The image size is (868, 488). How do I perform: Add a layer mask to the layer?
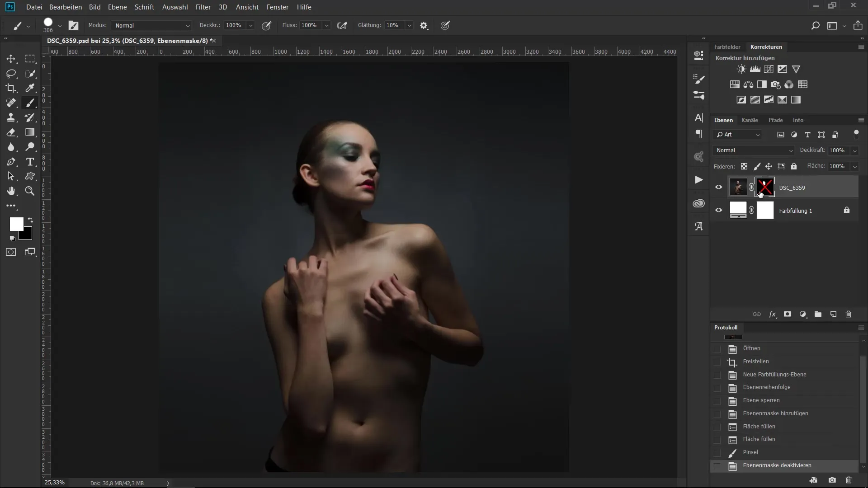point(788,314)
